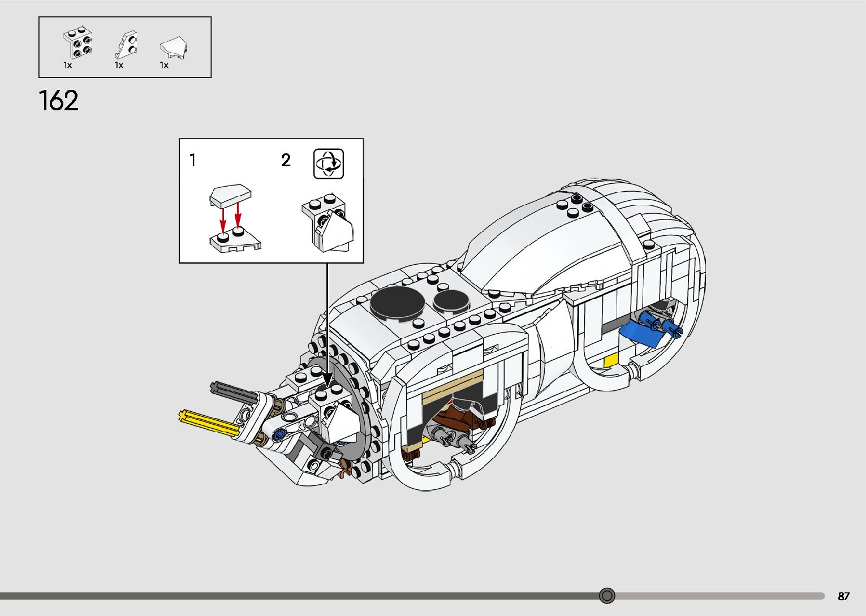Click the rotate model icon in sub-step 2
The width and height of the screenshot is (866, 616).
pos(329,164)
